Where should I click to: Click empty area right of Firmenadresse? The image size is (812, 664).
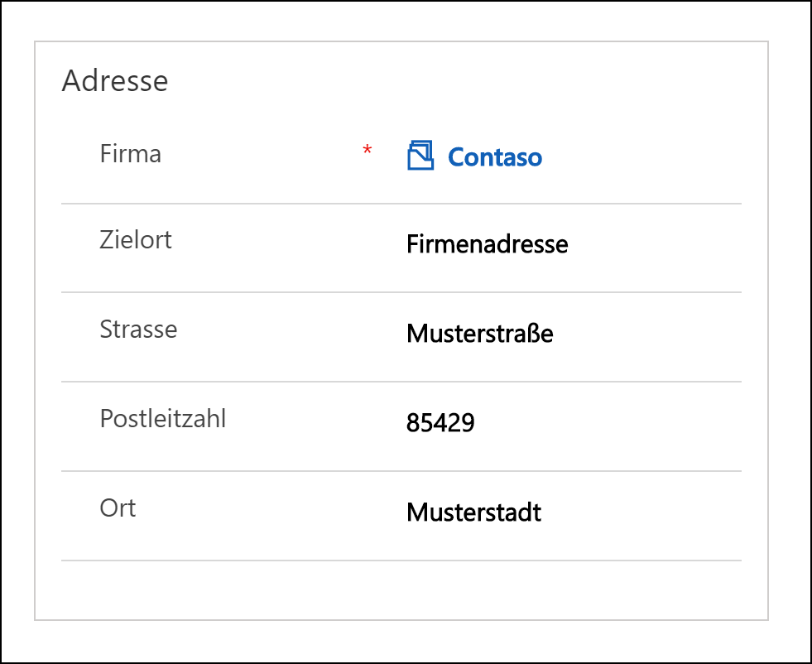point(655,244)
